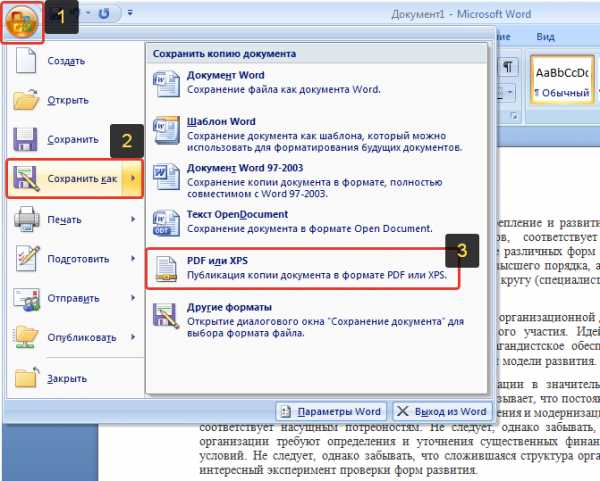This screenshot has width=600, height=481.
Task: Click 'Сохранение файла как документа Word.' description
Action: coord(284,90)
